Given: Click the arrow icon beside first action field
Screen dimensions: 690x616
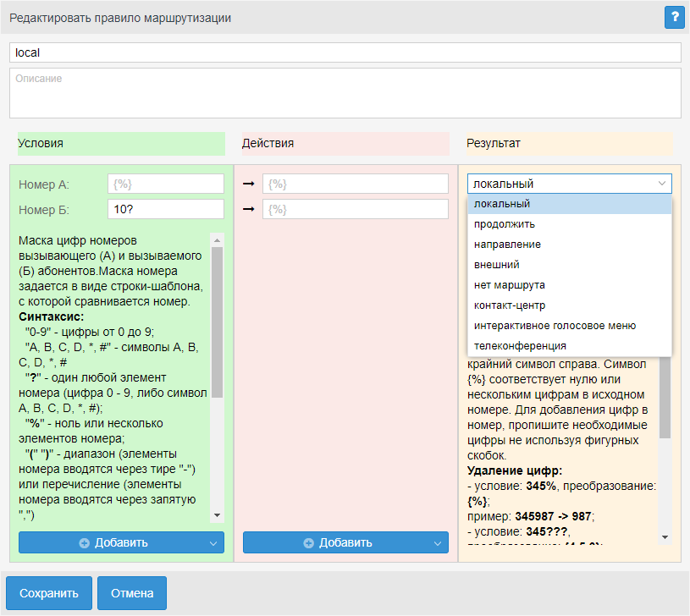Looking at the screenshot, I should tap(249, 184).
